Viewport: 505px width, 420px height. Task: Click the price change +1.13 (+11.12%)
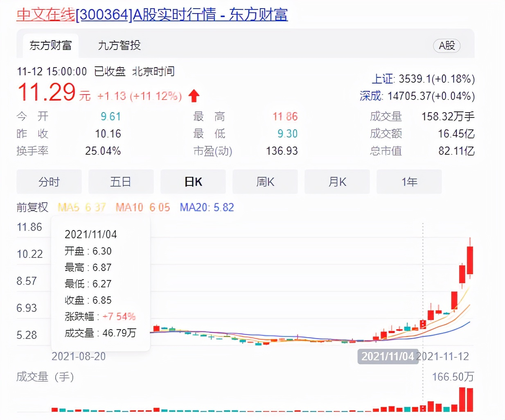click(140, 96)
